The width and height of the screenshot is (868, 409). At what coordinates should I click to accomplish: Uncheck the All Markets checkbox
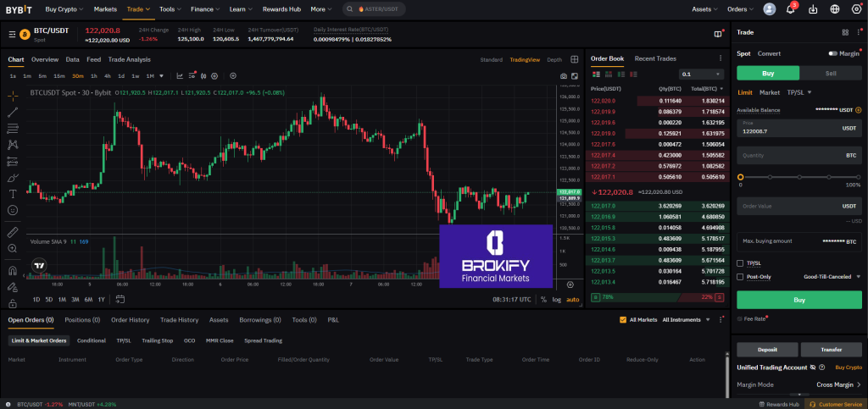pyautogui.click(x=623, y=320)
